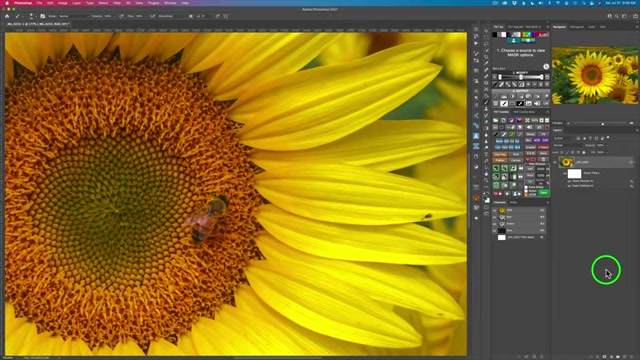
Task: Open the brush settings panel icon
Action: pos(42,16)
